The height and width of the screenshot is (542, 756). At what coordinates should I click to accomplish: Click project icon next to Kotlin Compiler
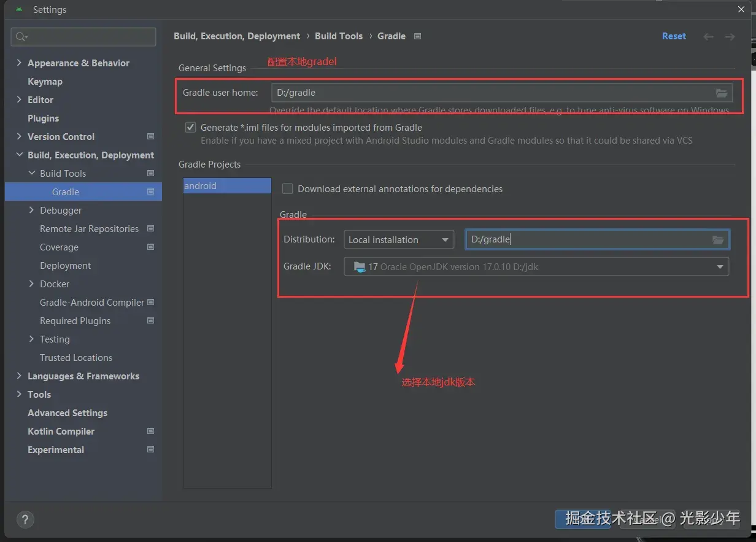coord(151,431)
